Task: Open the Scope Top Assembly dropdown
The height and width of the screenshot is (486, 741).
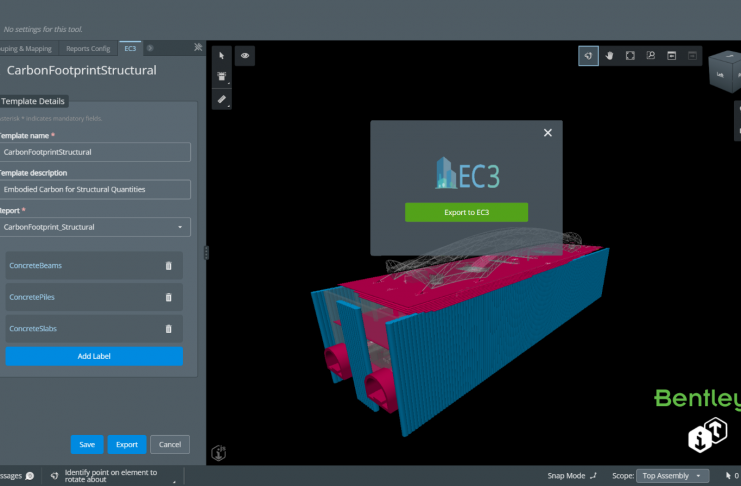Action: click(674, 476)
